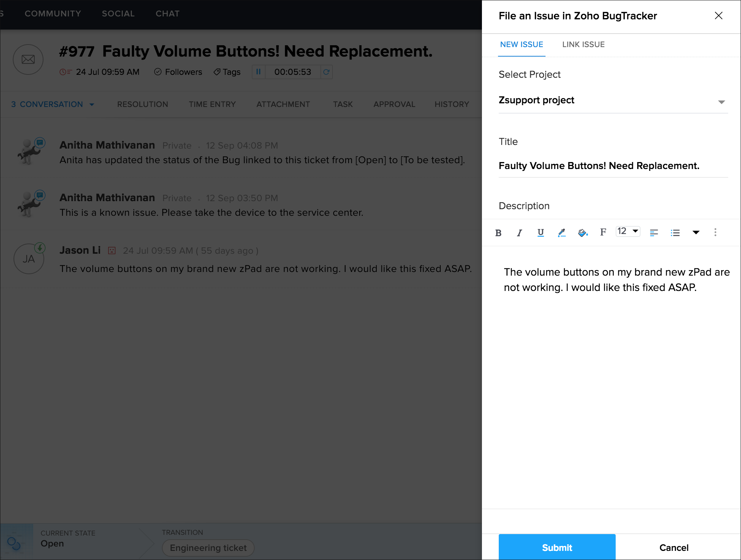The width and height of the screenshot is (741, 560).
Task: Click the underline formatting icon
Action: (x=540, y=233)
